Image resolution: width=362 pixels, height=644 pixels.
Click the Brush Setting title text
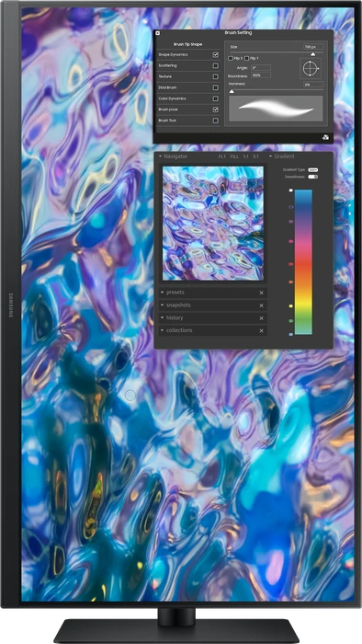pyautogui.click(x=238, y=33)
